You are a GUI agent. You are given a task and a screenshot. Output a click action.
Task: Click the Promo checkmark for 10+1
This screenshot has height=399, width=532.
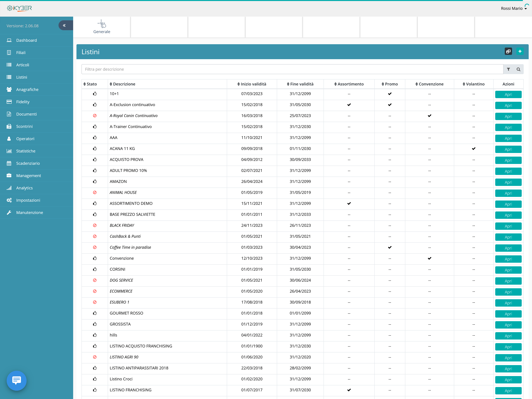(x=390, y=94)
